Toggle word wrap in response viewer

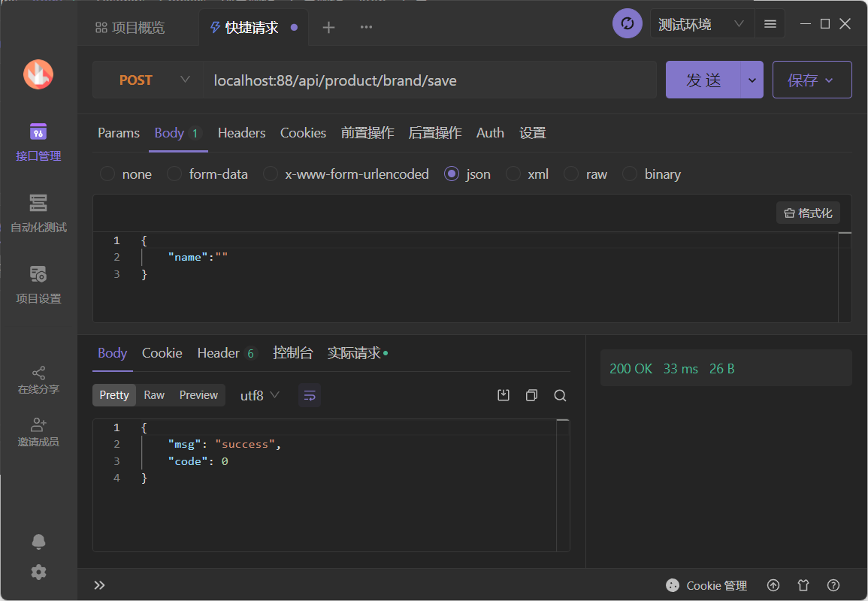310,395
